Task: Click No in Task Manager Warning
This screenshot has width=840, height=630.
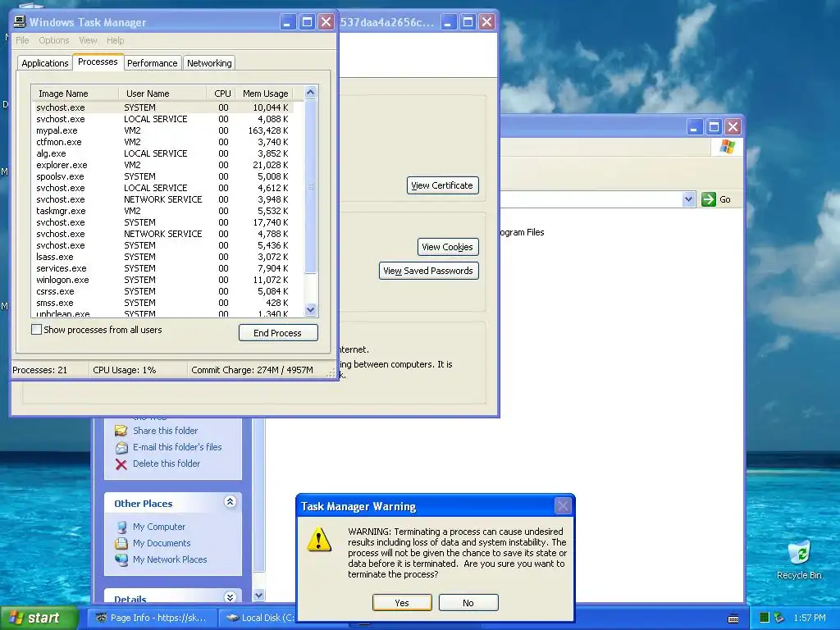Action: tap(468, 603)
